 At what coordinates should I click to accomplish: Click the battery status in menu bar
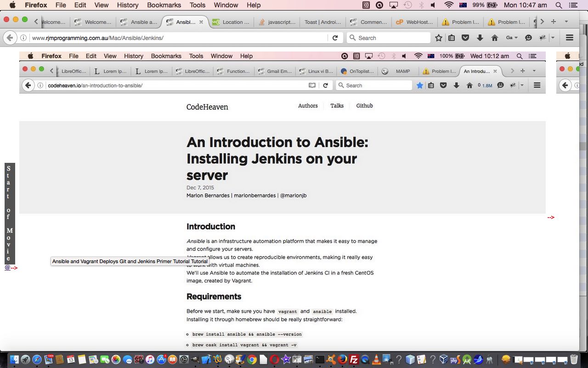[x=484, y=5]
